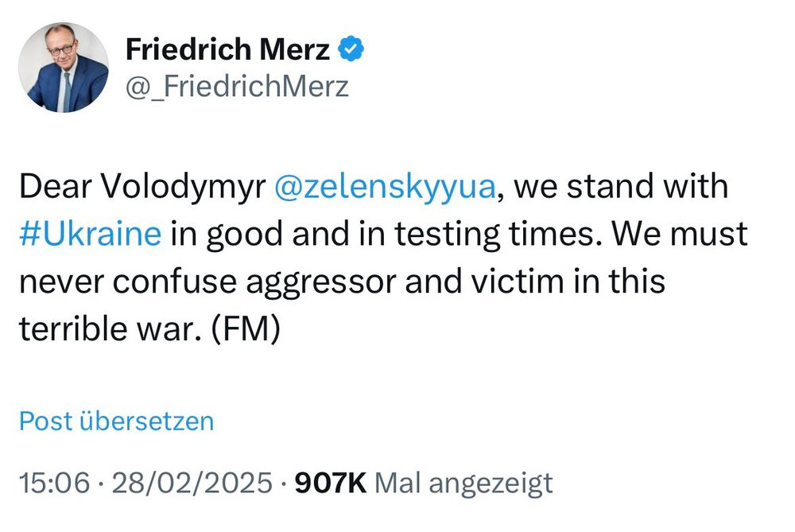Click the phrase terrible war

coord(107,328)
